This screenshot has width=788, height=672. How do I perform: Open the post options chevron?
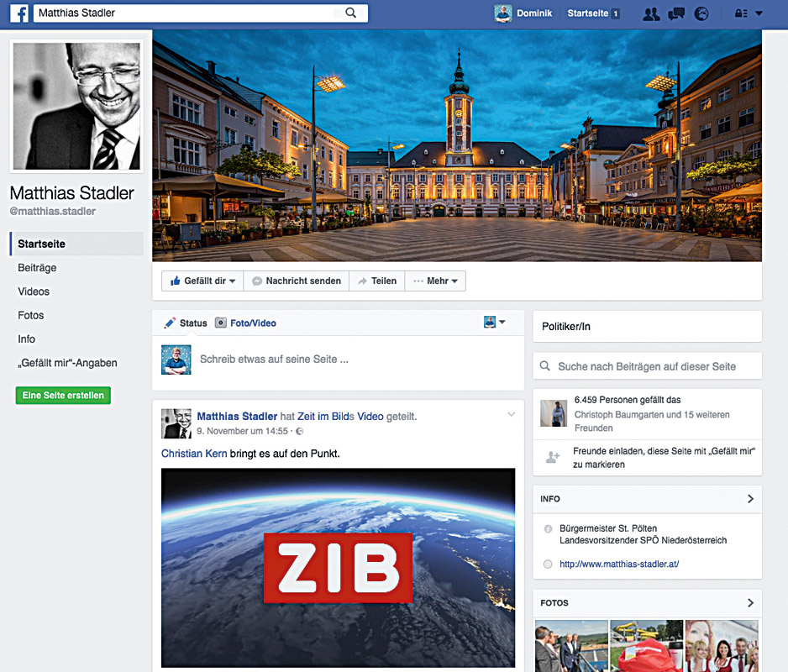511,415
